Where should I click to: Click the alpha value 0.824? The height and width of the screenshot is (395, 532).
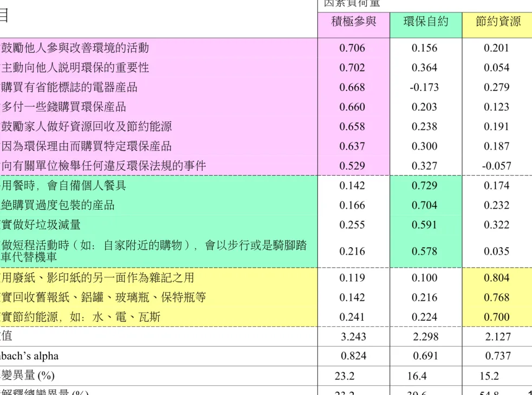click(x=354, y=356)
